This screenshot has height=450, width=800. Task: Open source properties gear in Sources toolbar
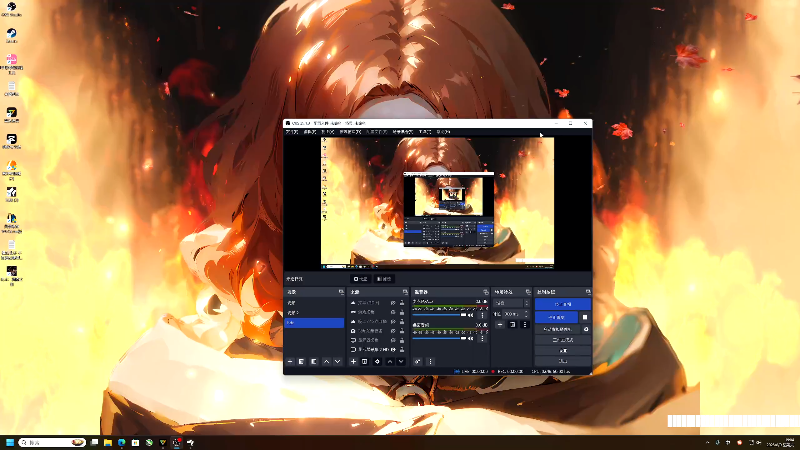click(377, 362)
